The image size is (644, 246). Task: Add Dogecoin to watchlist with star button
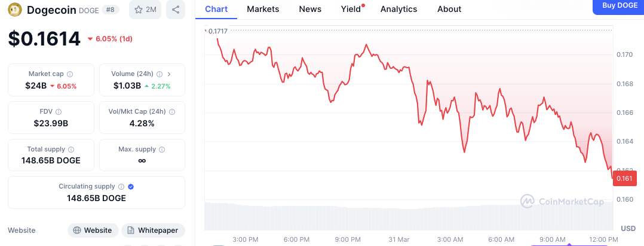(145, 10)
